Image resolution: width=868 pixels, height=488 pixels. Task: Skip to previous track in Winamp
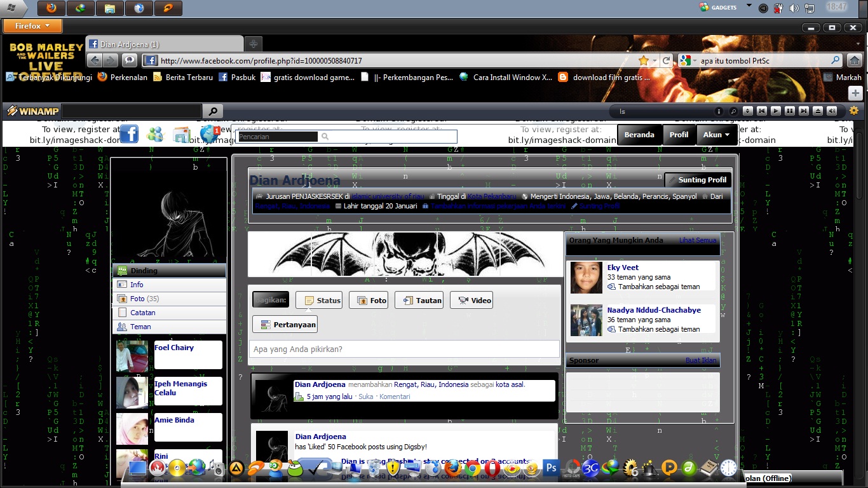[x=761, y=111]
